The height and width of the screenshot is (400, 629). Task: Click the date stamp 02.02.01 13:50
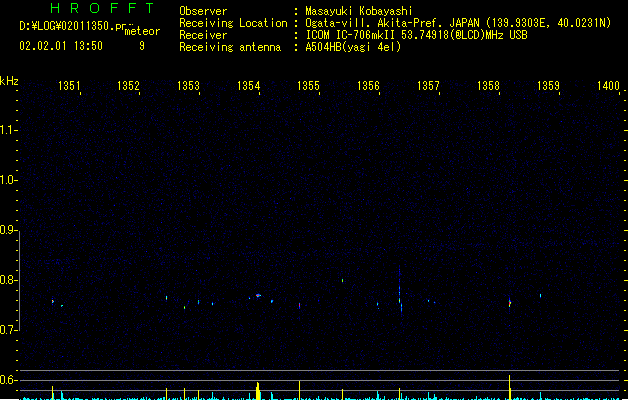pos(61,46)
